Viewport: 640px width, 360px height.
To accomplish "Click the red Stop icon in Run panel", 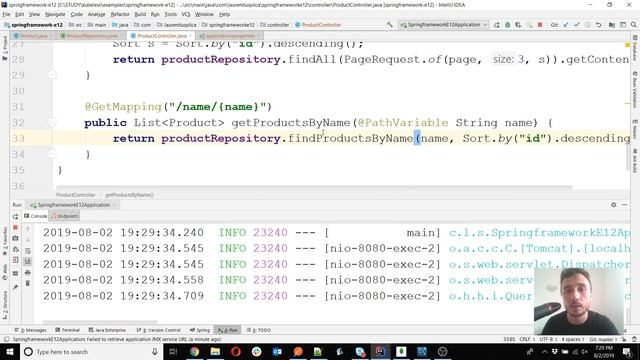I will click(16, 227).
